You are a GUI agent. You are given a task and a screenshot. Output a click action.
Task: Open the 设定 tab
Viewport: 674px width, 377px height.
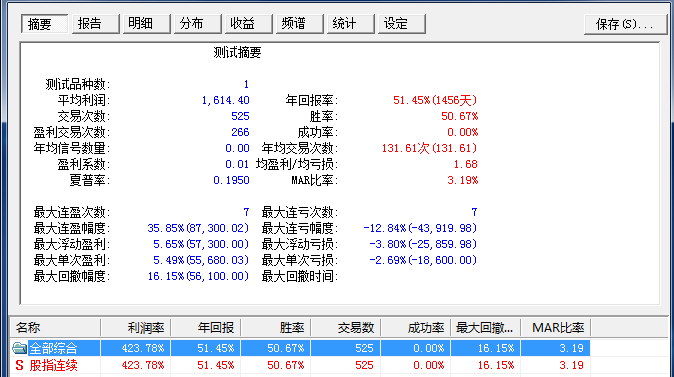(x=402, y=24)
